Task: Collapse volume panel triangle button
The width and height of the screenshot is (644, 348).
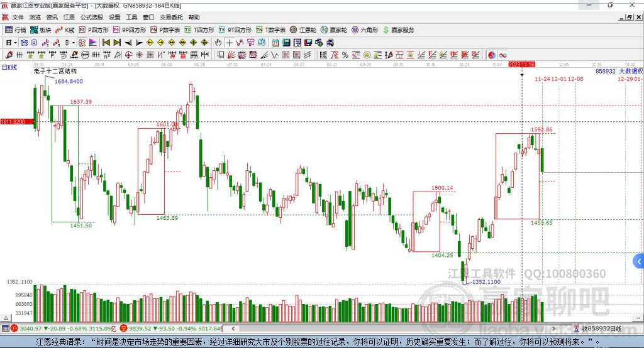Action: [6, 318]
